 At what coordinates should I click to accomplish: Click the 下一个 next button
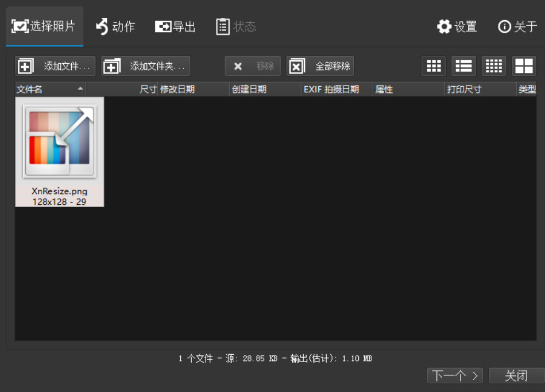tap(455, 375)
